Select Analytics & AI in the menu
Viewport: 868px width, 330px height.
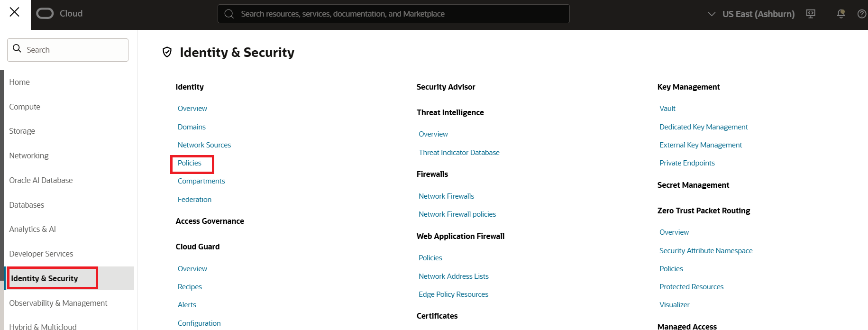pyautogui.click(x=32, y=229)
